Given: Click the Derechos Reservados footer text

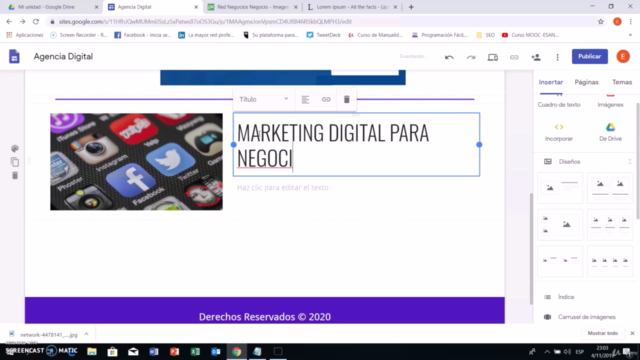Looking at the screenshot, I should coord(264,317).
